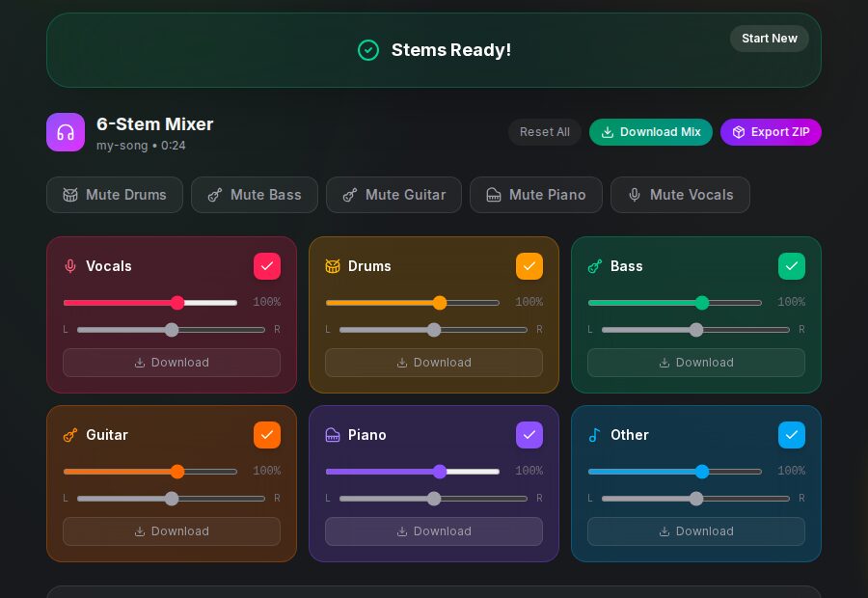
Task: Click the green checkmark circle icon in the Stems Ready banner
Action: click(x=368, y=50)
